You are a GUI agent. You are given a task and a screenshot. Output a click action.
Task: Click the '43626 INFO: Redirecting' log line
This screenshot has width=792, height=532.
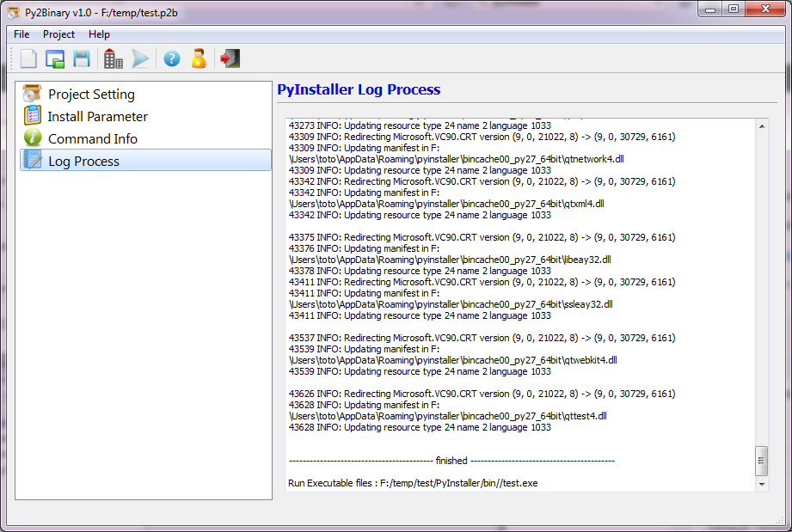click(482, 394)
